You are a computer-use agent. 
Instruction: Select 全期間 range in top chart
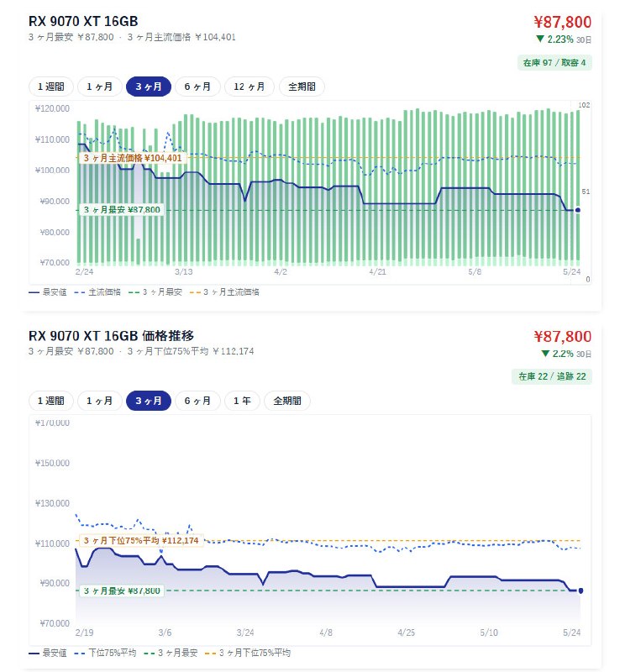click(x=302, y=87)
